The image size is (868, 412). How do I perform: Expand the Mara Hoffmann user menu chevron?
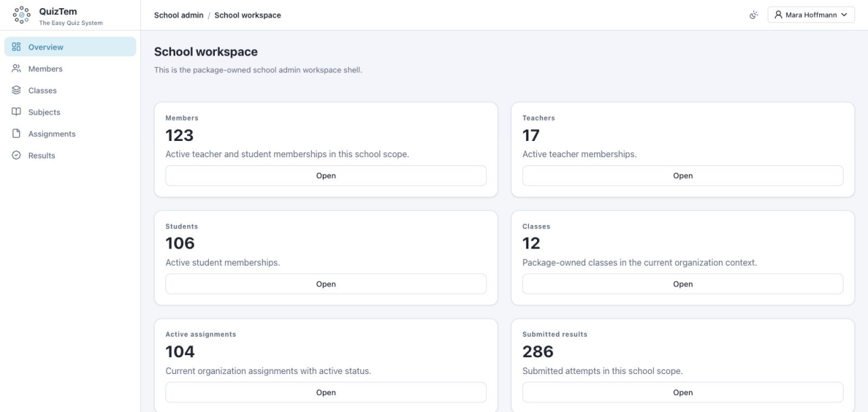[x=844, y=15]
